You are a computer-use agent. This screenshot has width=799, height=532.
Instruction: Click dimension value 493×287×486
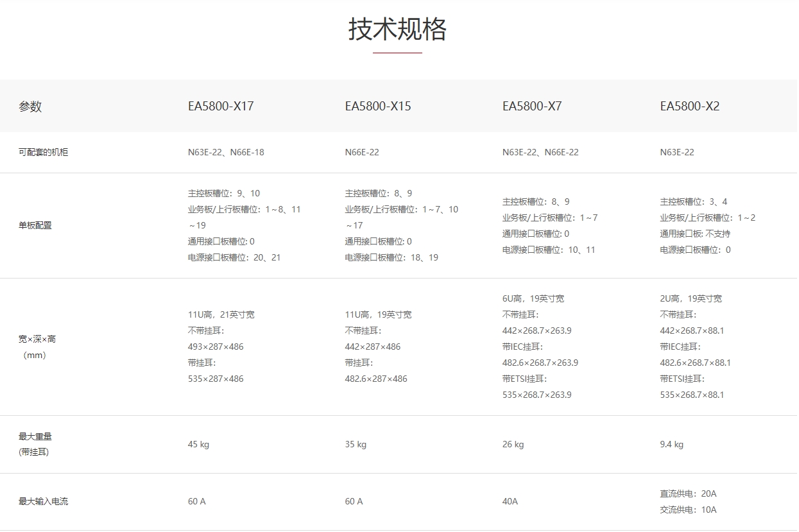216,347
